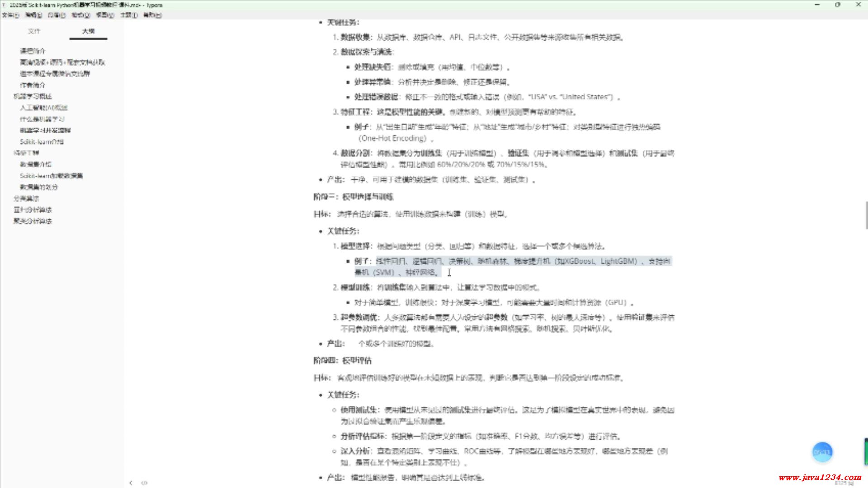Toggle source code mode icon
The height and width of the screenshot is (488, 868).
point(144,483)
